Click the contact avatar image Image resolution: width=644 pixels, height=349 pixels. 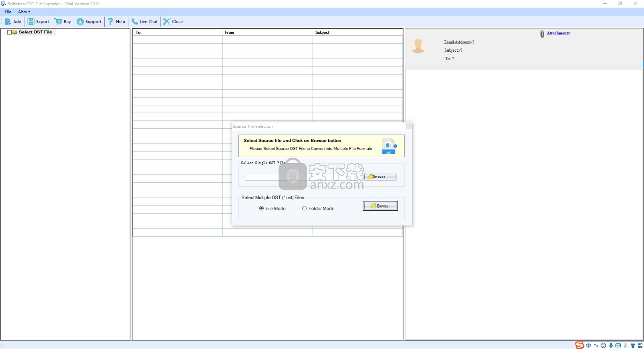(418, 46)
